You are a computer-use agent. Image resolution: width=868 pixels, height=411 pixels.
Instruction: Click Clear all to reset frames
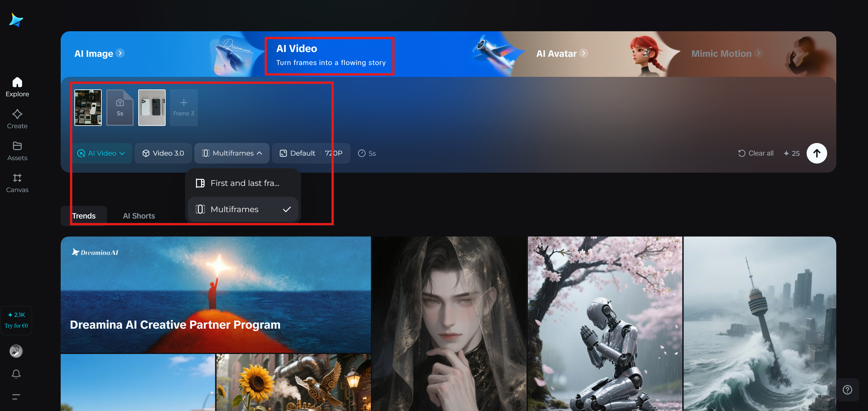click(756, 153)
